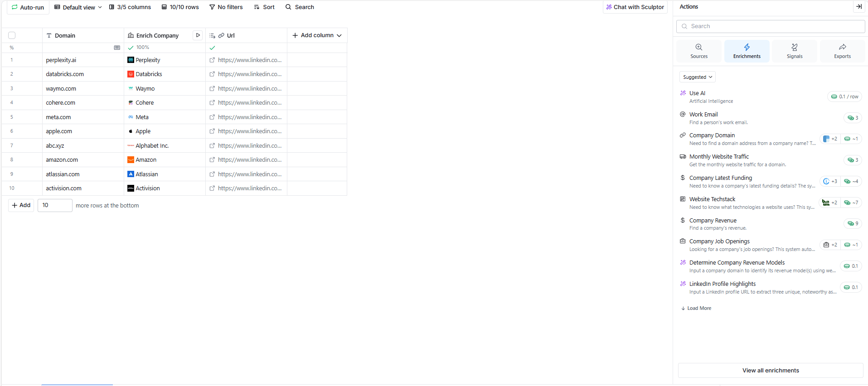
Task: Select the Work Email enrichment
Action: click(771, 118)
